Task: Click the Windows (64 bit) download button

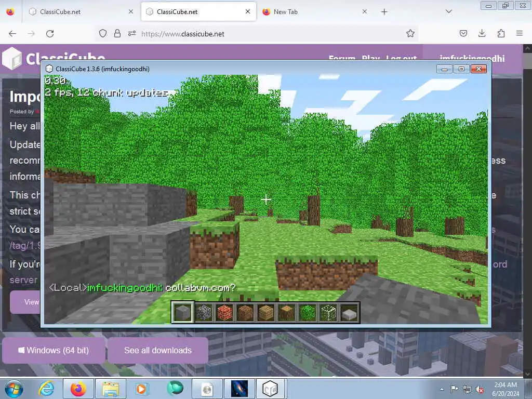Action: coord(54,350)
